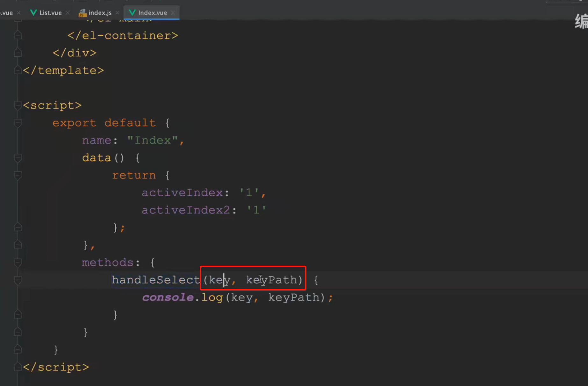This screenshot has width=588, height=386.
Task: Switch to the List.vue tab
Action: point(50,13)
